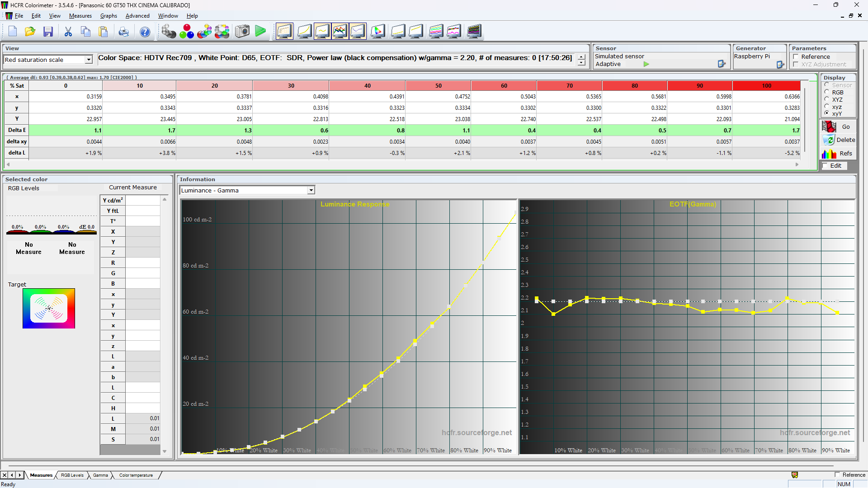The image size is (868, 488).
Task: Open help with the blue question mark icon
Action: (145, 31)
